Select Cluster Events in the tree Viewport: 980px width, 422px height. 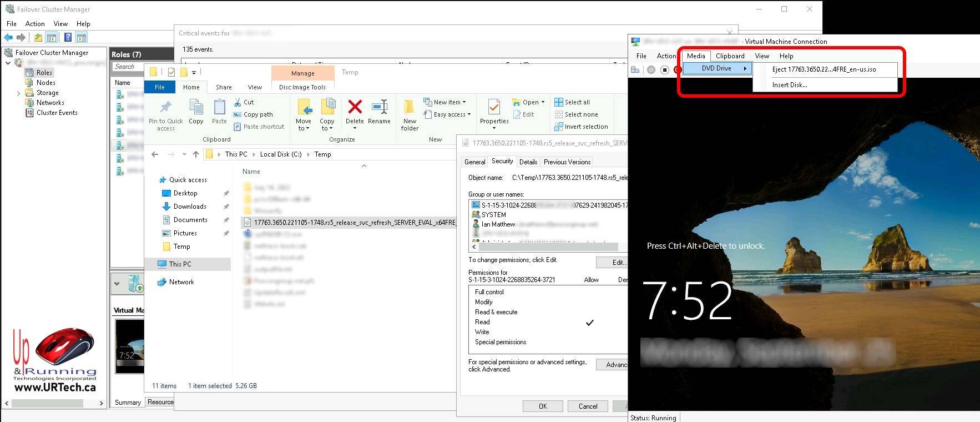point(57,113)
